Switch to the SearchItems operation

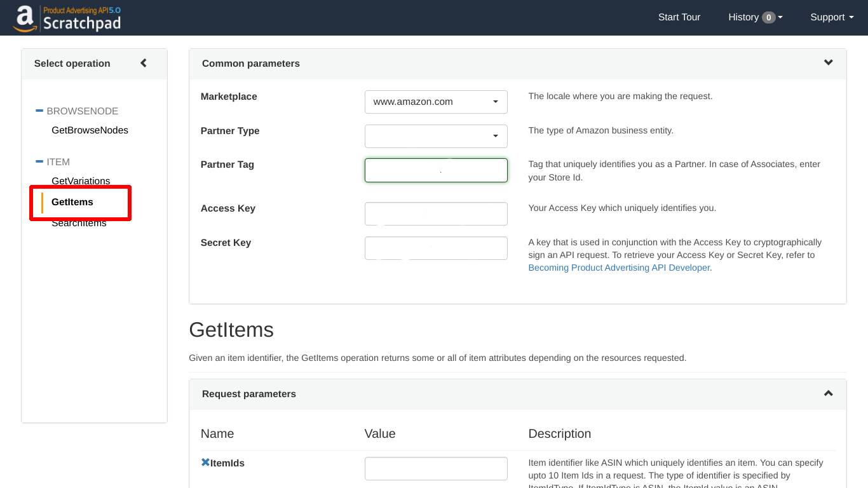click(x=78, y=222)
